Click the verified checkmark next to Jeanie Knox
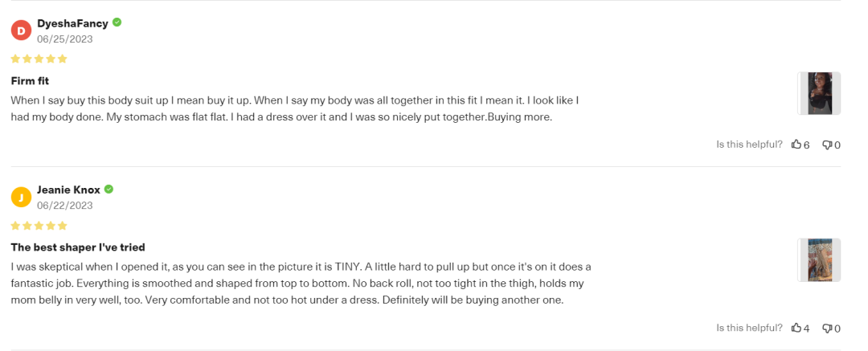 [108, 190]
